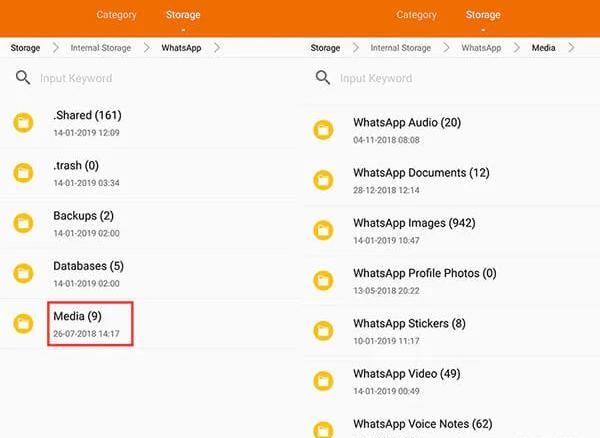Go to Storage breadcrumb in left pane

click(25, 48)
